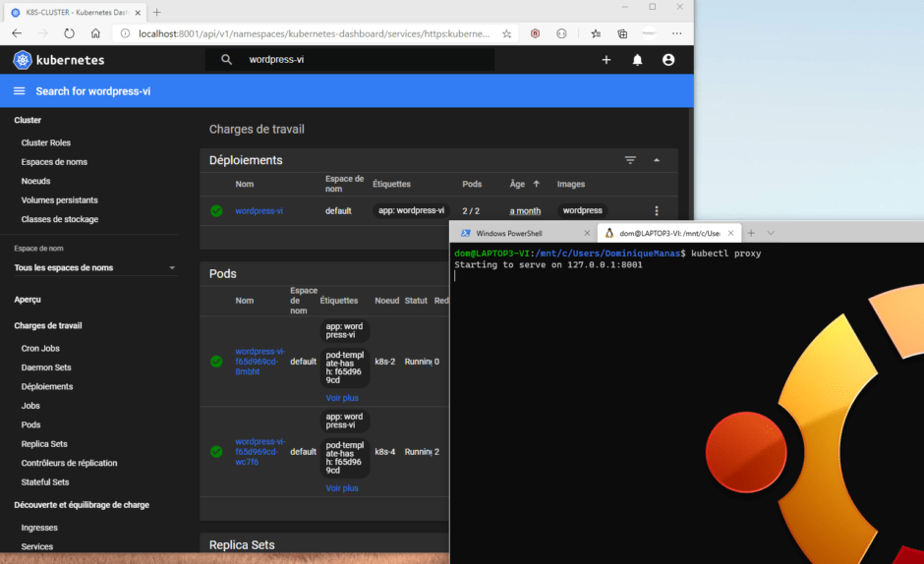Screen dimensions: 924x564
Task: Open Cron Jobs in sidebar
Action: pyautogui.click(x=40, y=349)
